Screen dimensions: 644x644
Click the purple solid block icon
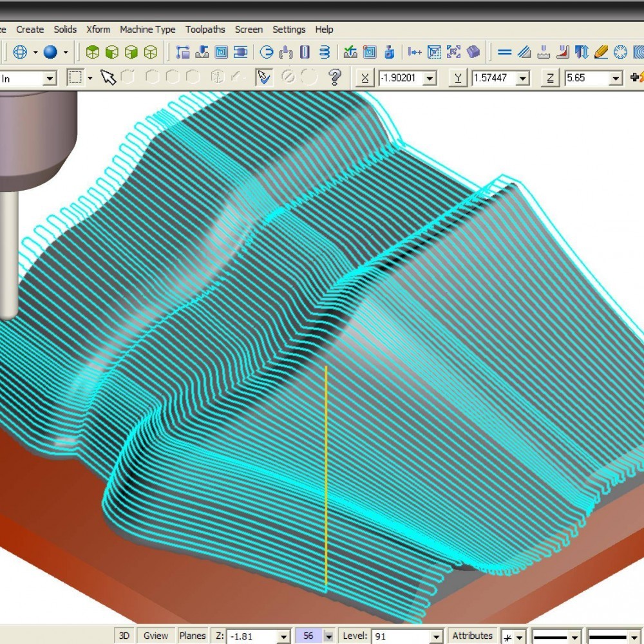pyautogui.click(x=473, y=52)
